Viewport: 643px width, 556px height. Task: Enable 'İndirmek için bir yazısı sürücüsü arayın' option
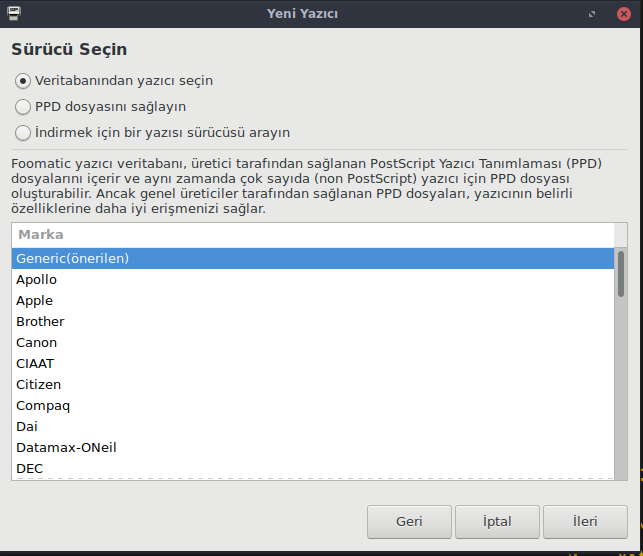(x=23, y=132)
